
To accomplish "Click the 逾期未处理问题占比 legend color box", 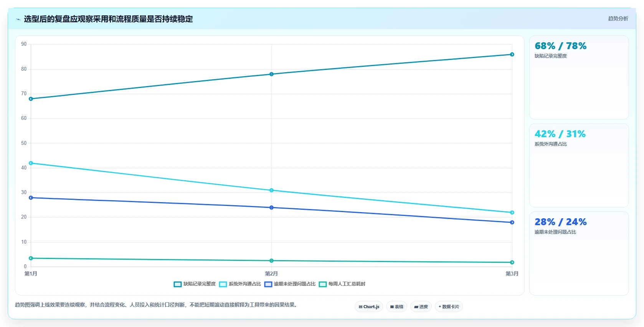I will (x=268, y=284).
